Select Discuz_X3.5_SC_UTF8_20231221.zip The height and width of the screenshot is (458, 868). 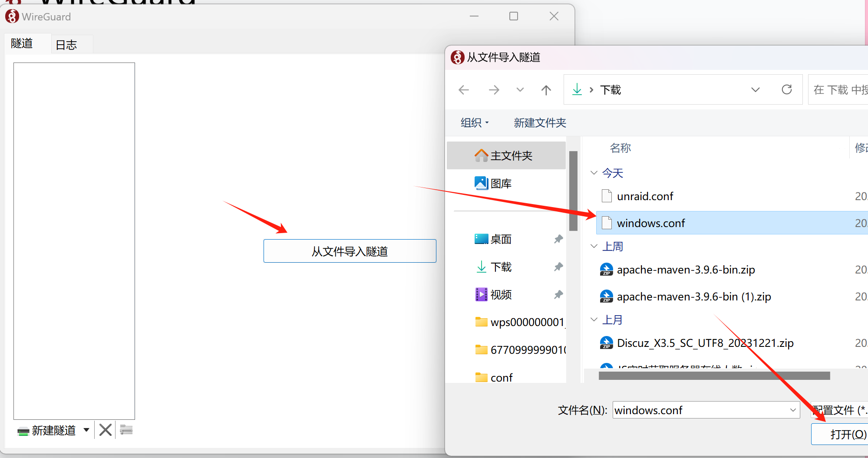(732, 343)
